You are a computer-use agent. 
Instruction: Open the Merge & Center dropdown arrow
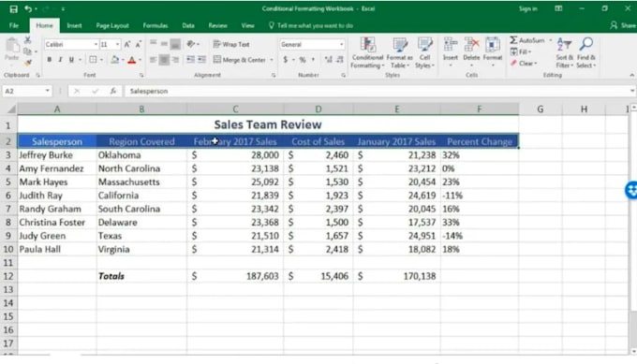point(272,60)
